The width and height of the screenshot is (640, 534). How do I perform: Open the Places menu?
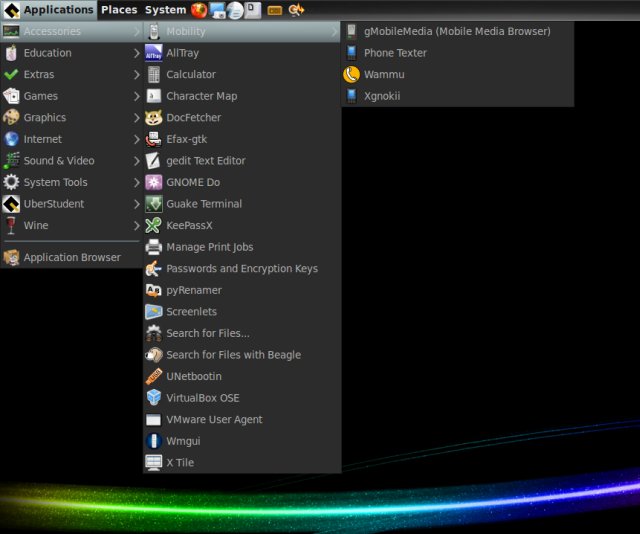point(119,10)
